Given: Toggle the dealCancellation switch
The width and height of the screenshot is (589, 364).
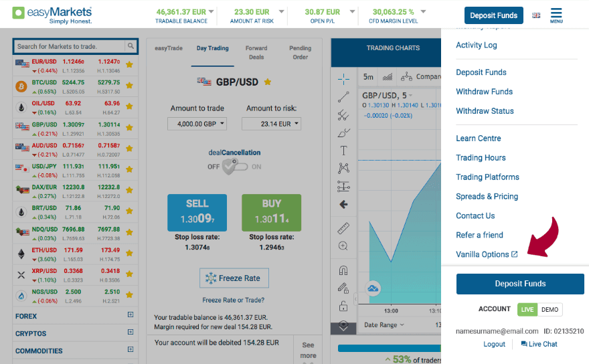Looking at the screenshot, I should (235, 167).
